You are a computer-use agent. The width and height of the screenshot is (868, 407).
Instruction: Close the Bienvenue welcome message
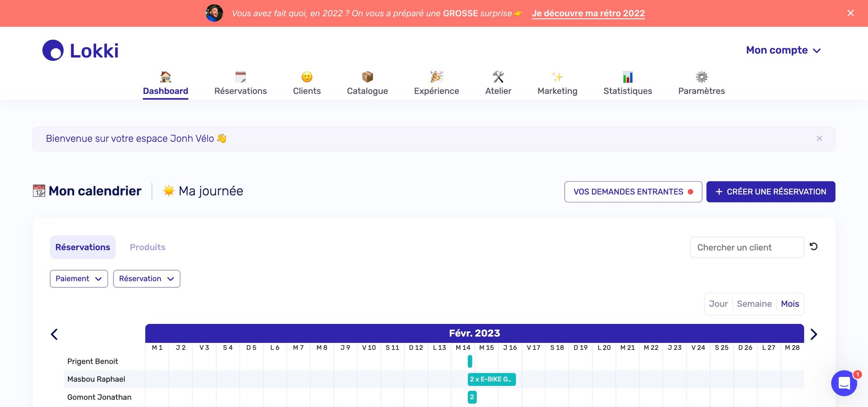click(819, 139)
